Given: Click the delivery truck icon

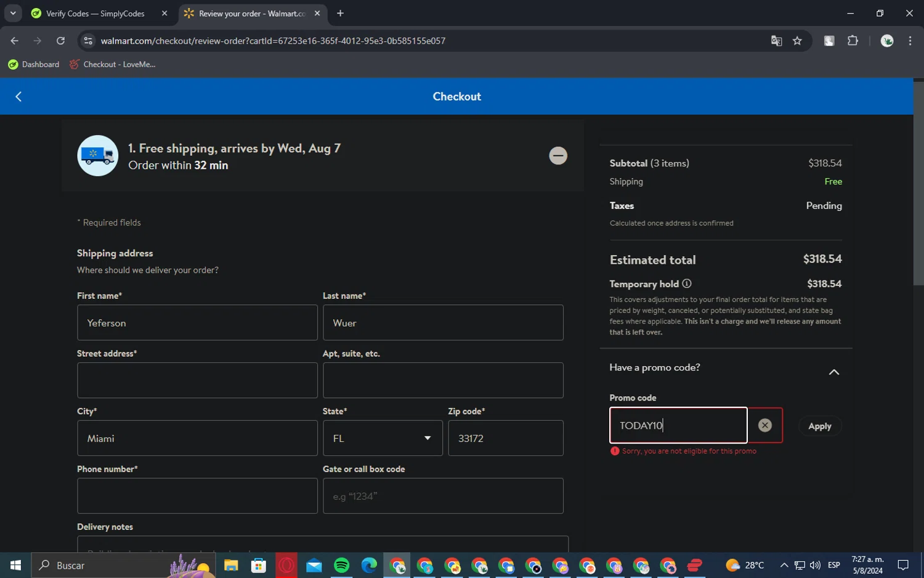Looking at the screenshot, I should point(97,156).
